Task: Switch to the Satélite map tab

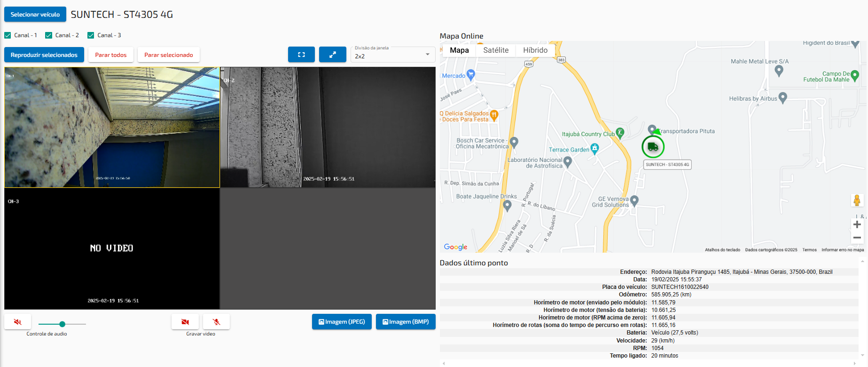Action: click(496, 50)
